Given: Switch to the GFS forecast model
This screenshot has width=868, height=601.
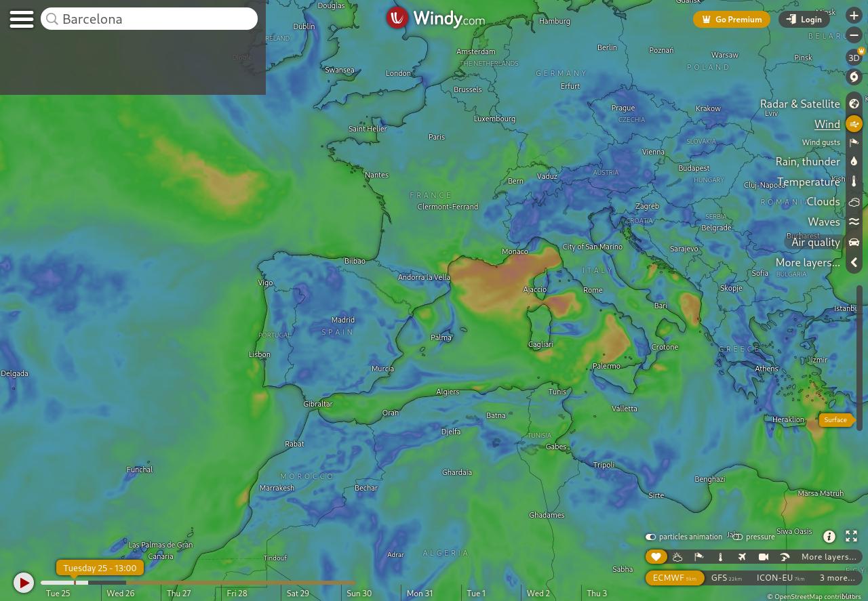Looking at the screenshot, I should pos(726,578).
